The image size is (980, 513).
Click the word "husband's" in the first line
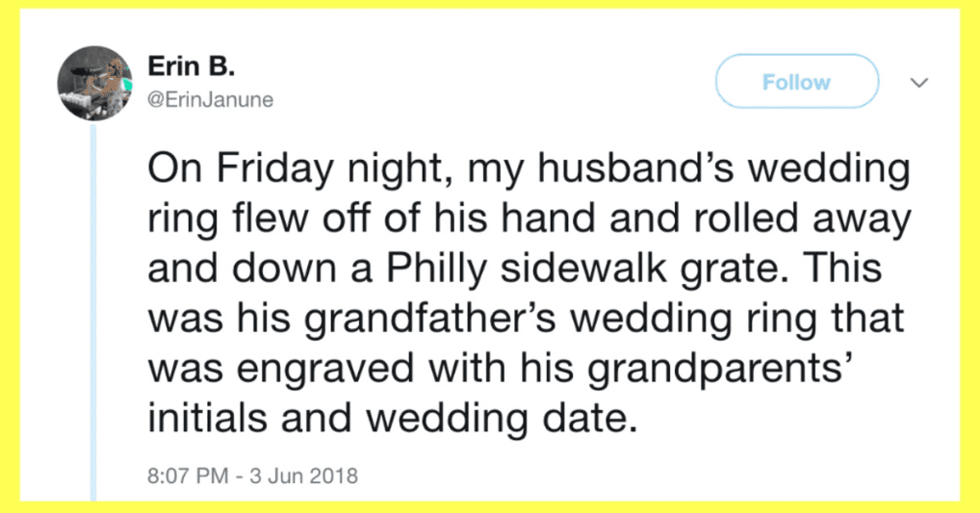click(x=635, y=170)
